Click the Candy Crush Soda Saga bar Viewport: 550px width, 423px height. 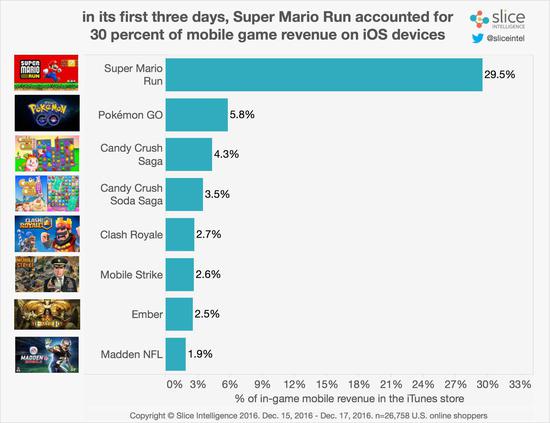pyautogui.click(x=184, y=194)
